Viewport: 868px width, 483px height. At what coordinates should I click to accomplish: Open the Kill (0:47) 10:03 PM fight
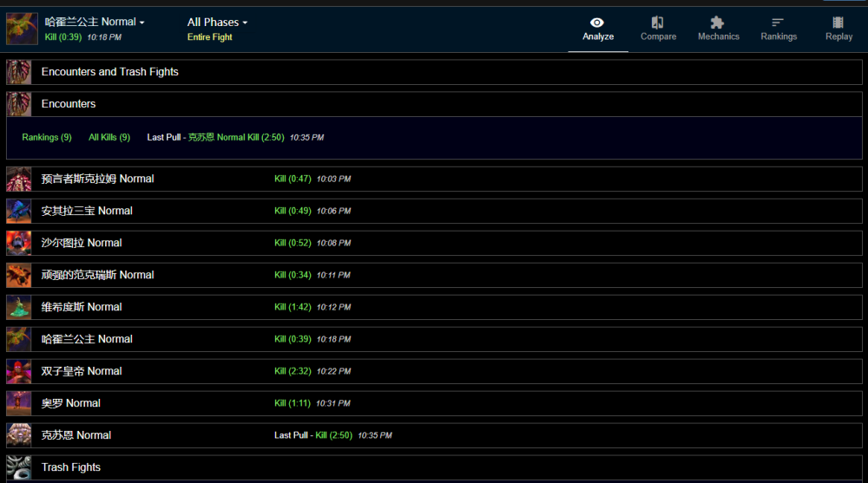(312, 179)
